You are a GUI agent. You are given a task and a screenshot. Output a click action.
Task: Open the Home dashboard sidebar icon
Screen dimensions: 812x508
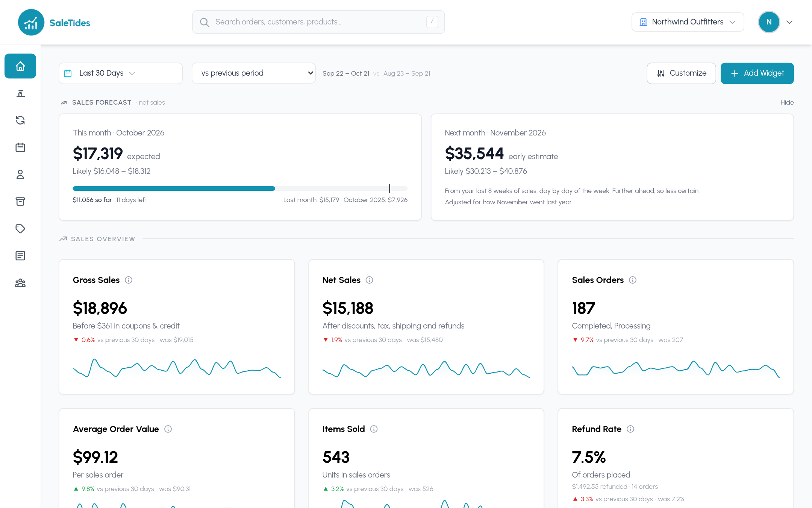[x=20, y=66]
